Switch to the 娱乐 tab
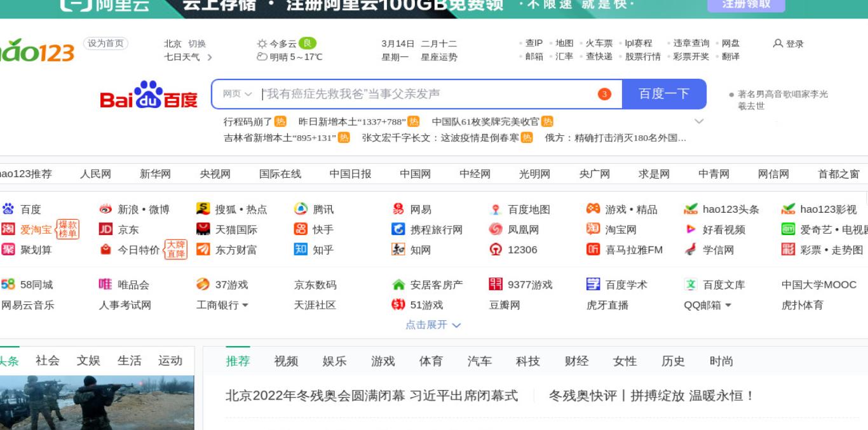 pos(334,361)
